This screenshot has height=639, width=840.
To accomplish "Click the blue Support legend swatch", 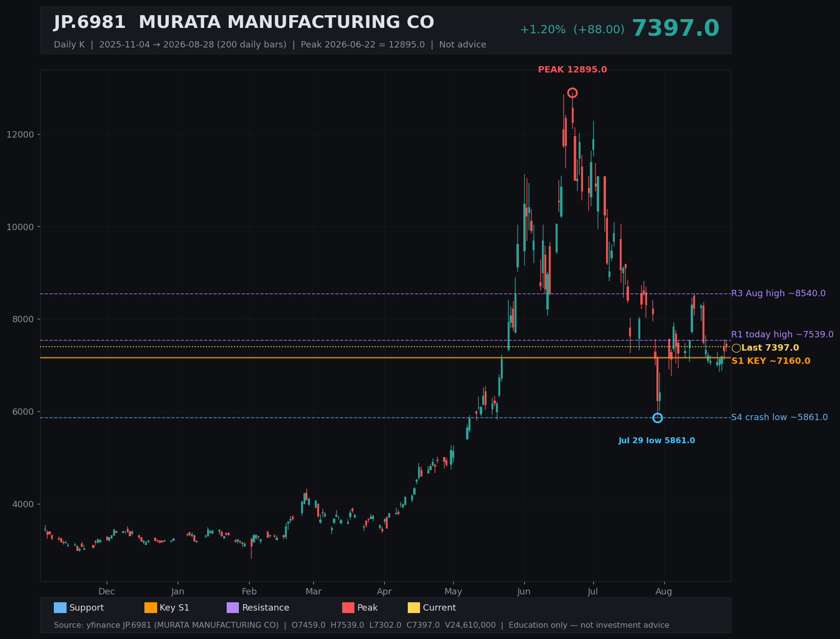I will point(60,608).
